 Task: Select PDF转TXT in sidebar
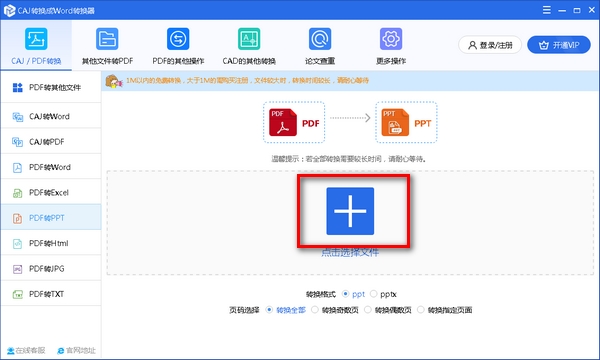pos(51,294)
